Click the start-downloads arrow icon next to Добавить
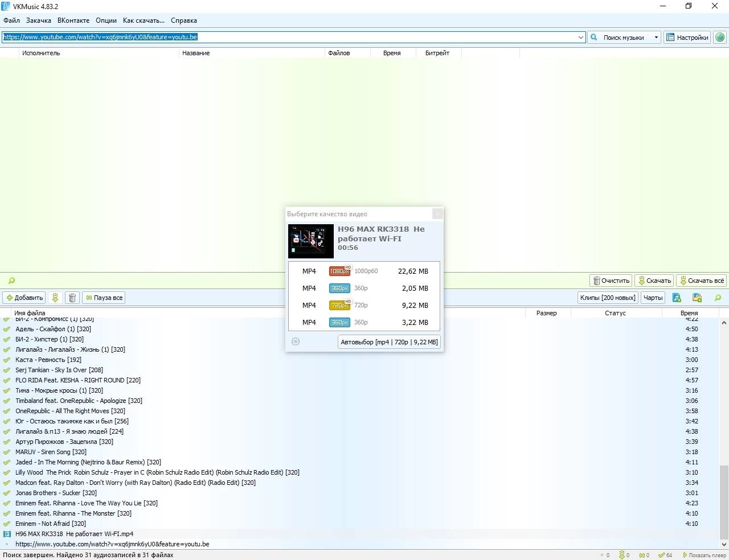The height and width of the screenshot is (560, 729). (55, 298)
